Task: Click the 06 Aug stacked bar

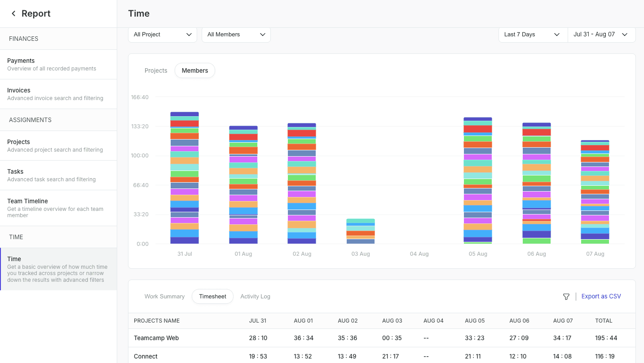Action: (537, 183)
